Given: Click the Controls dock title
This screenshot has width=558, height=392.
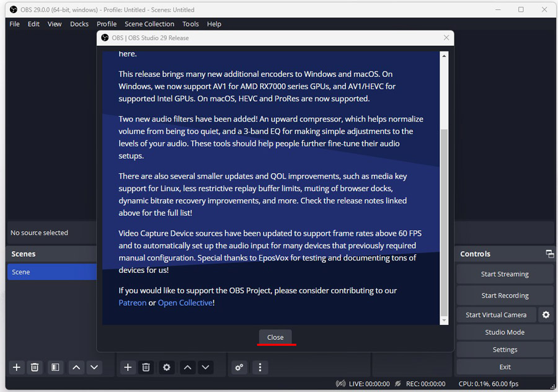Looking at the screenshot, I should point(475,254).
